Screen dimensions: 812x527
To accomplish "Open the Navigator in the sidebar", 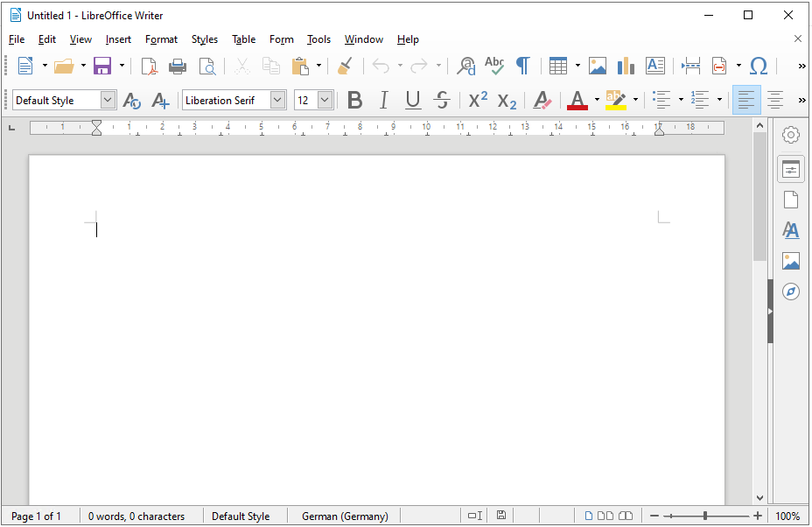I will point(790,291).
